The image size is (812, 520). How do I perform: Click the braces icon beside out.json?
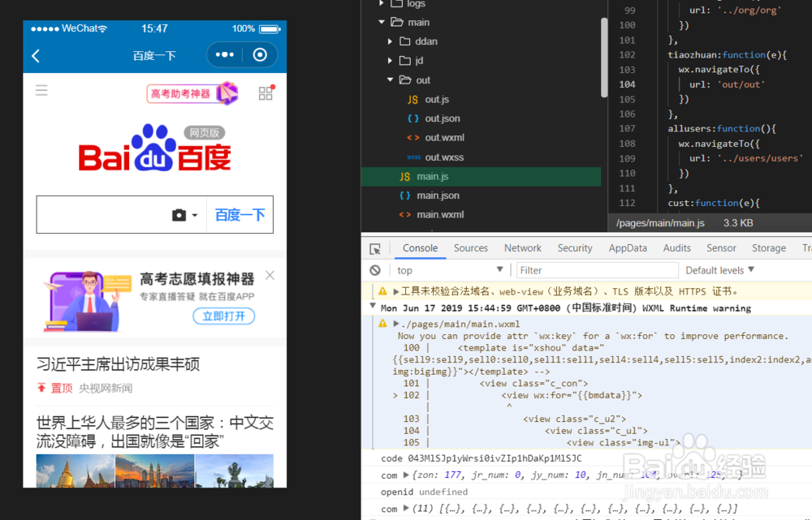pos(412,118)
